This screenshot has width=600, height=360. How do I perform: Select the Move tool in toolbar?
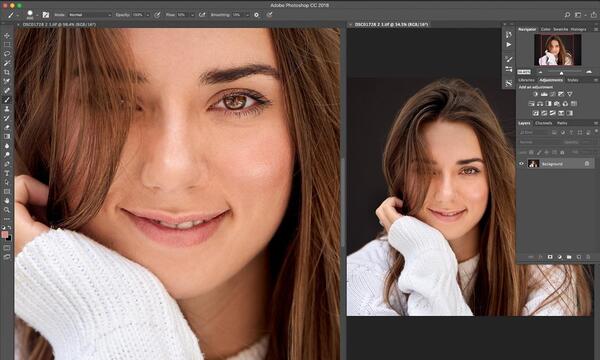click(x=7, y=36)
